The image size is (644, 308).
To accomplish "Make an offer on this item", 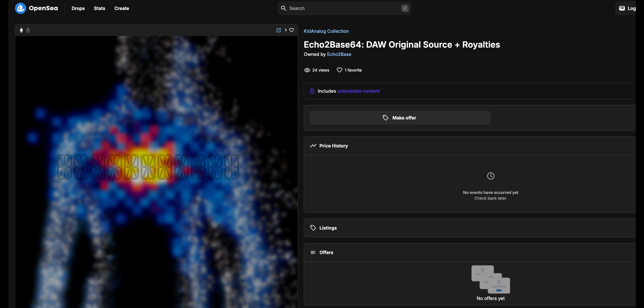I will [x=400, y=118].
